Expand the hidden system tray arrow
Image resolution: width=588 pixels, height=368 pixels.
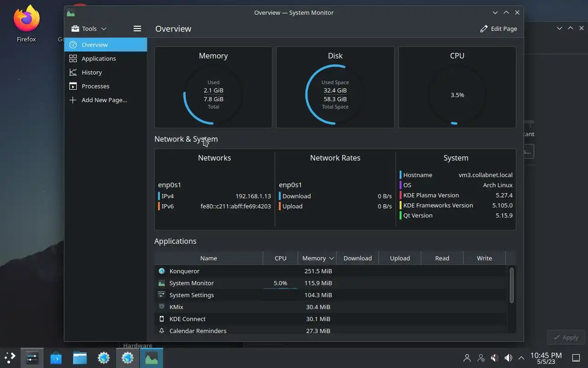tap(521, 358)
